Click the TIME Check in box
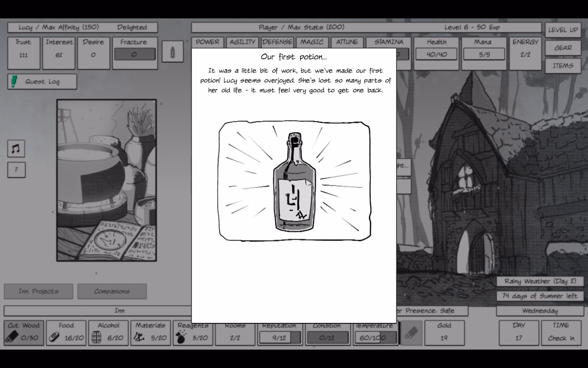Screen dimensions: 588x368 [x=561, y=333]
